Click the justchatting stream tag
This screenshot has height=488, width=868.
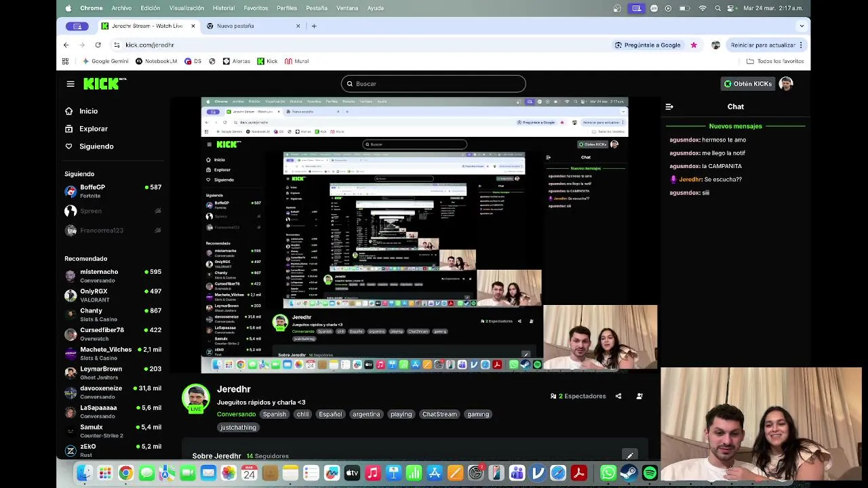pyautogui.click(x=238, y=428)
